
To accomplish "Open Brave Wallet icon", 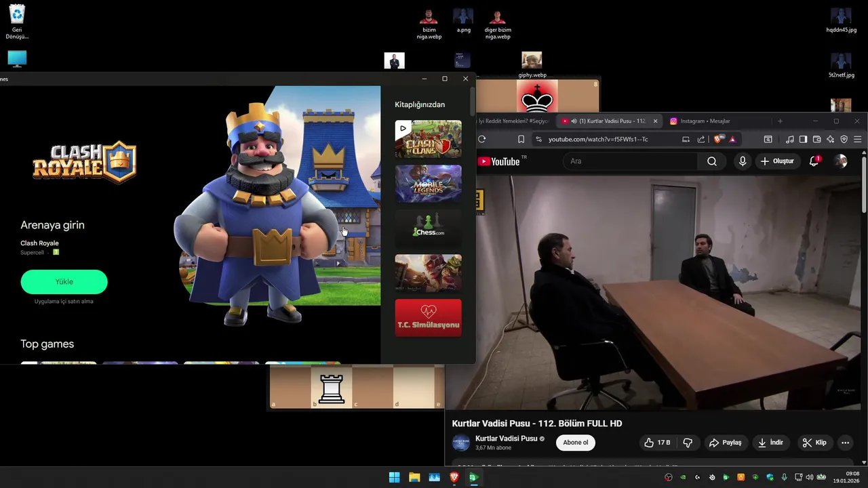I will 817,139.
